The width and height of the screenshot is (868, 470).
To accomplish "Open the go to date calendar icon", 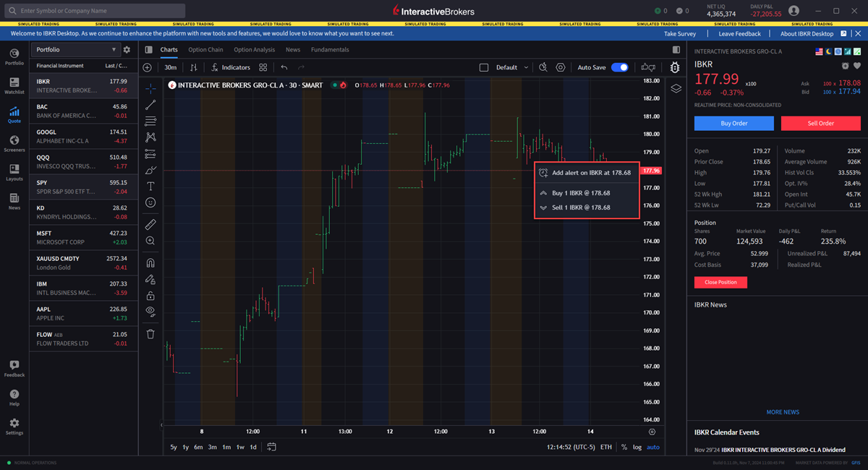I will point(272,447).
